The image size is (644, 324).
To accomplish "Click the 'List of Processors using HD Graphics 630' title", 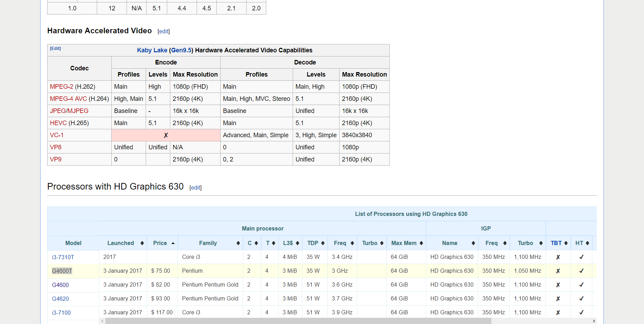I will (x=411, y=214).
